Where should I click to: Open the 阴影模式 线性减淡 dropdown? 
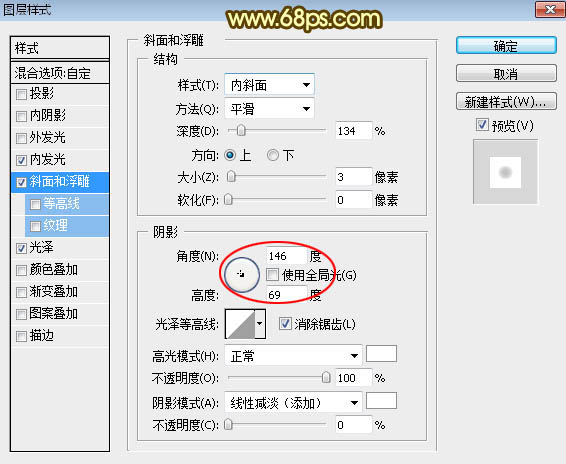(293, 403)
